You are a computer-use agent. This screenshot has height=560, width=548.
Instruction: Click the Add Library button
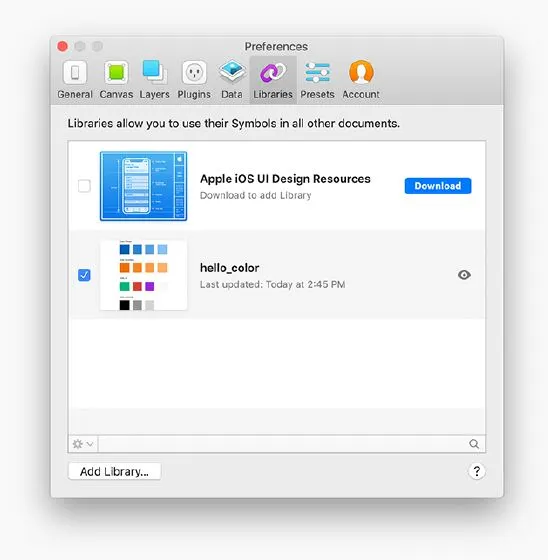(114, 471)
